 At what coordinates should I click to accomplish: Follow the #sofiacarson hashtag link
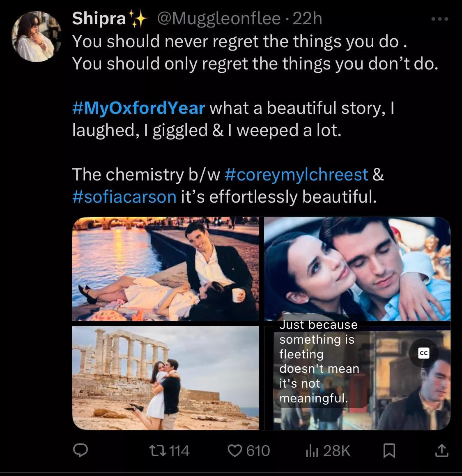click(124, 196)
